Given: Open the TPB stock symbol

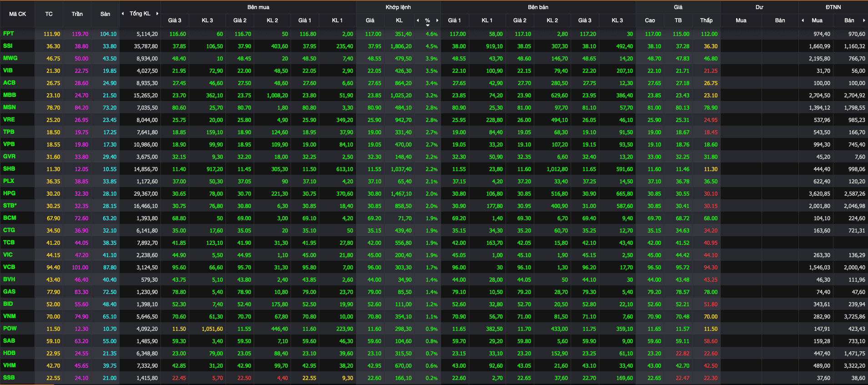Looking at the screenshot, I should 9,132.
